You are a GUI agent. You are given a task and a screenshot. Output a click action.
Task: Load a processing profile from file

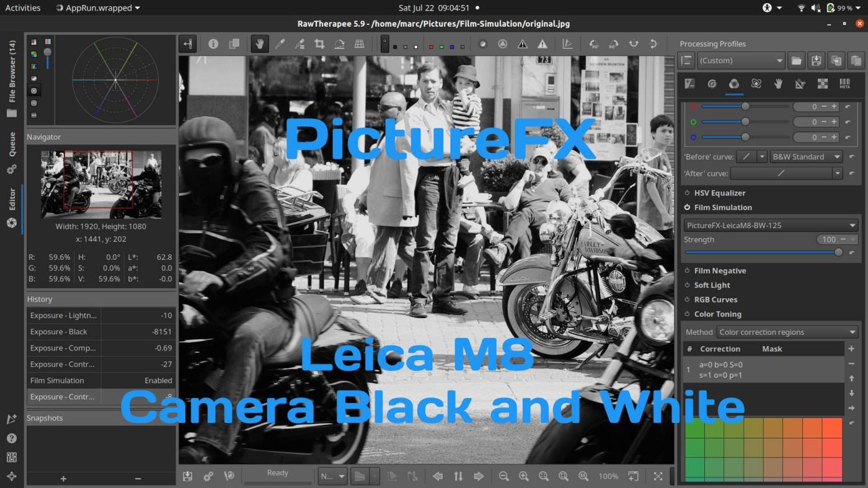coord(797,61)
